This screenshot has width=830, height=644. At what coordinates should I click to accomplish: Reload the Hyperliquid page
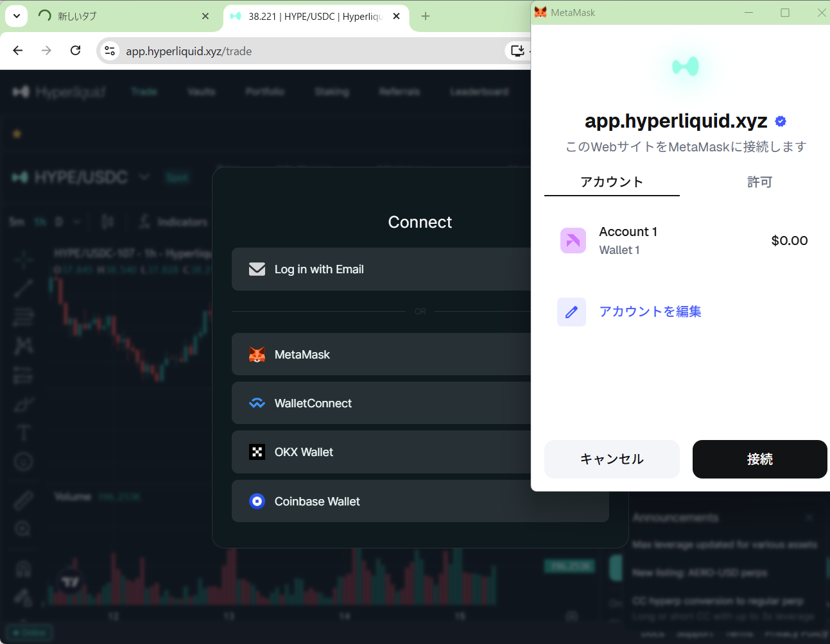75,51
